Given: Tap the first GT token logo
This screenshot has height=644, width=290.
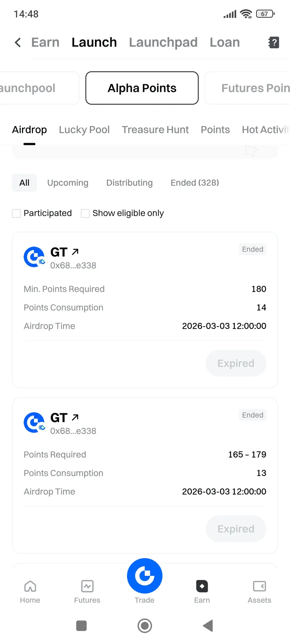Looking at the screenshot, I should [34, 257].
